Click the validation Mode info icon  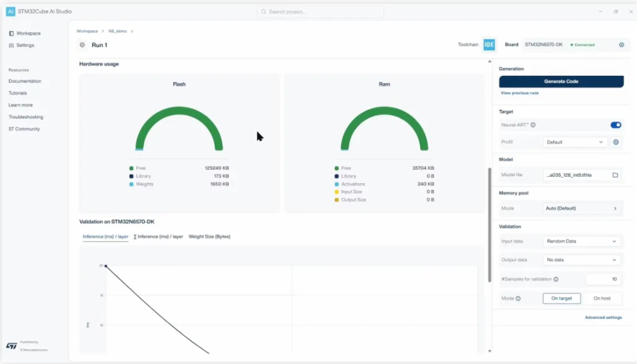coord(518,298)
